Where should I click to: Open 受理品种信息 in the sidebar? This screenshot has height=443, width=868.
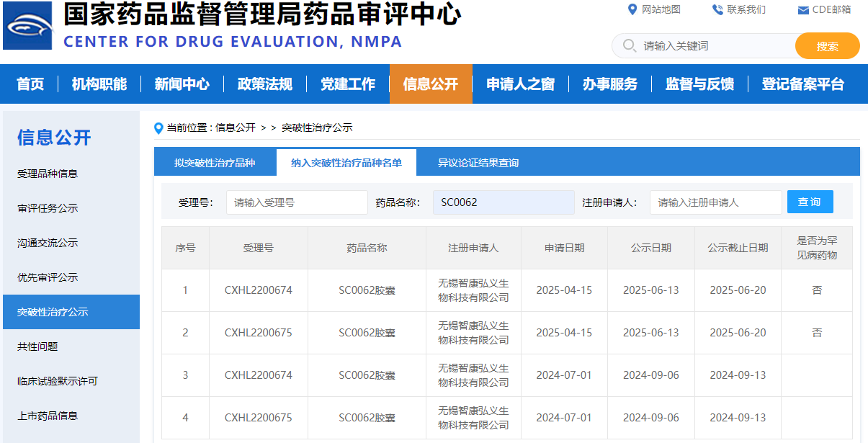tap(48, 174)
